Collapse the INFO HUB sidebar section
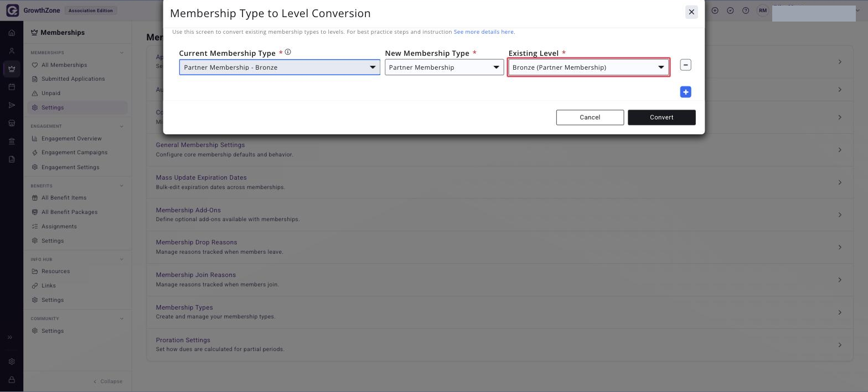 pos(122,259)
